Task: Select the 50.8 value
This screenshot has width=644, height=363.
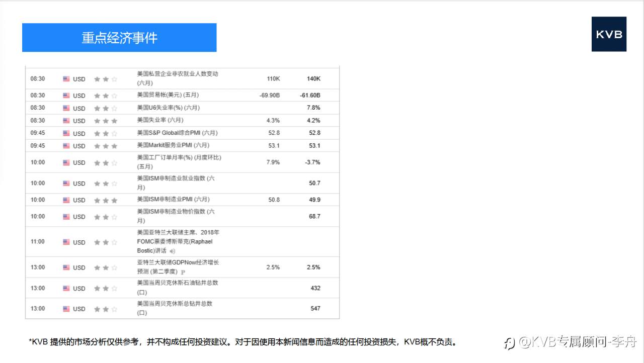Action: tap(274, 200)
